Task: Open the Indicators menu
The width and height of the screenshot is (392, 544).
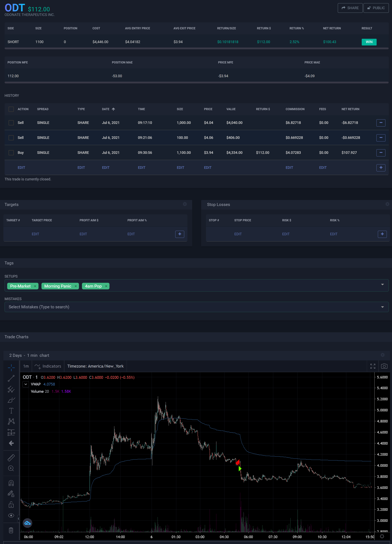Action: click(48, 366)
